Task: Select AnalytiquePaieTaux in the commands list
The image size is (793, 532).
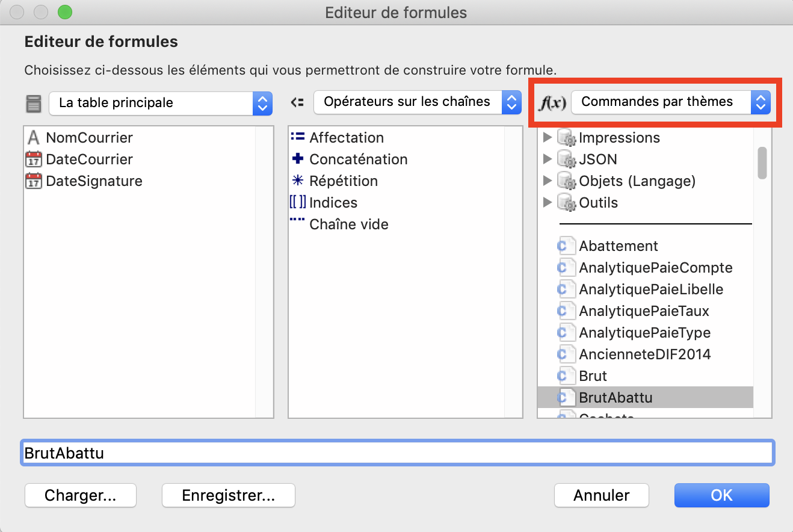Action: 645,311
